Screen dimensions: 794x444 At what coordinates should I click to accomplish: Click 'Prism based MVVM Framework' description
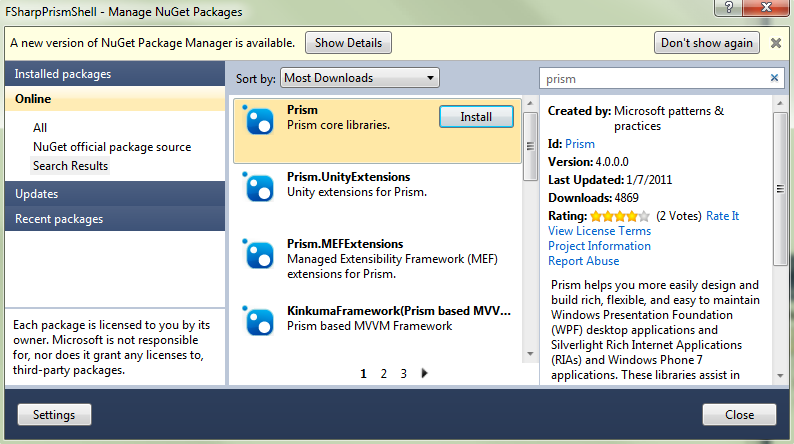[370, 326]
